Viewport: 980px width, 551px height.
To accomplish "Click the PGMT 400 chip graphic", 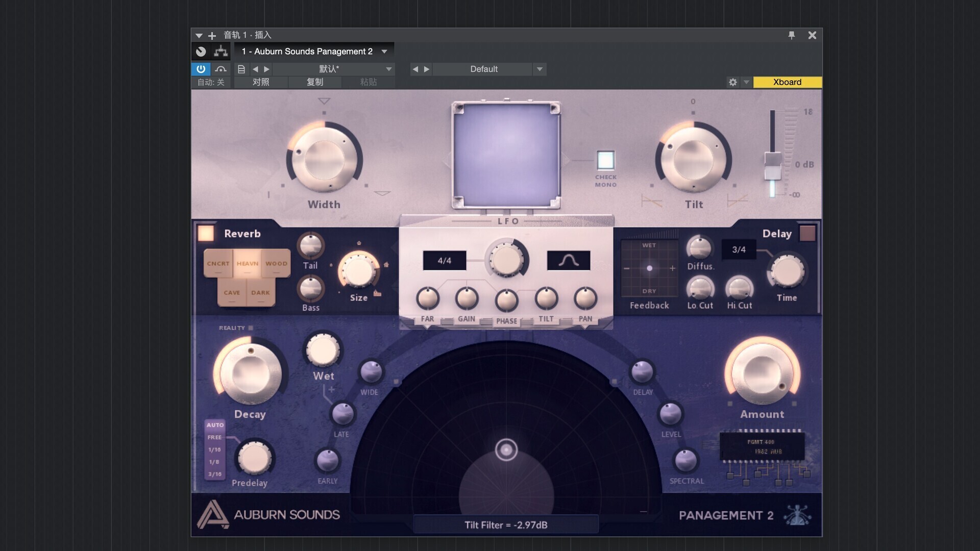I will (x=762, y=446).
